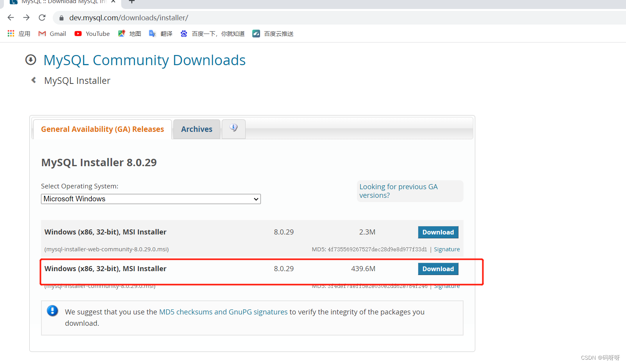Open Signature link for web-community installer
This screenshot has height=364, width=626.
[x=447, y=249]
